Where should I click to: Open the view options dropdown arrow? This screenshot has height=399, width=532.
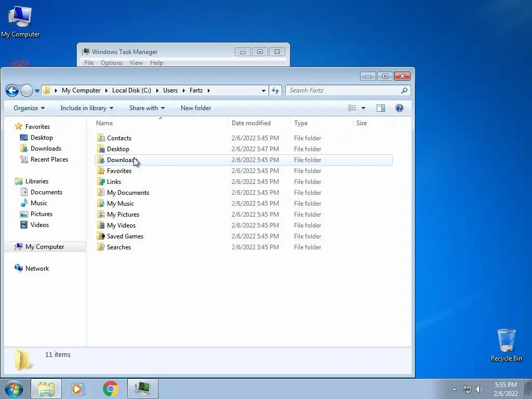[x=363, y=108]
